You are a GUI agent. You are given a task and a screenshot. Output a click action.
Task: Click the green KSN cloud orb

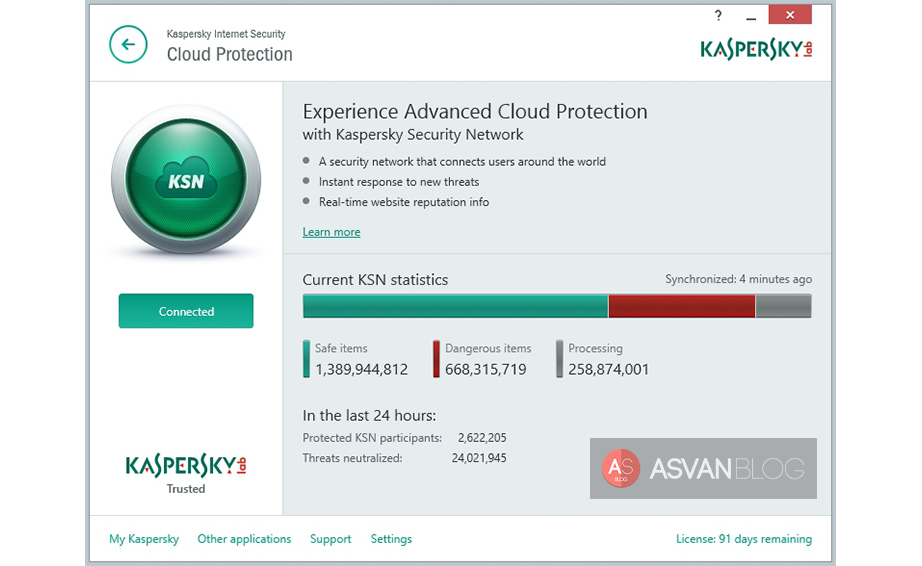point(186,179)
